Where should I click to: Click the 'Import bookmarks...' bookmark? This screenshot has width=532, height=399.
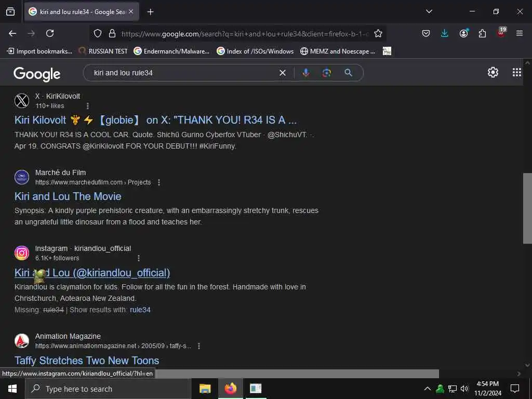pos(39,51)
